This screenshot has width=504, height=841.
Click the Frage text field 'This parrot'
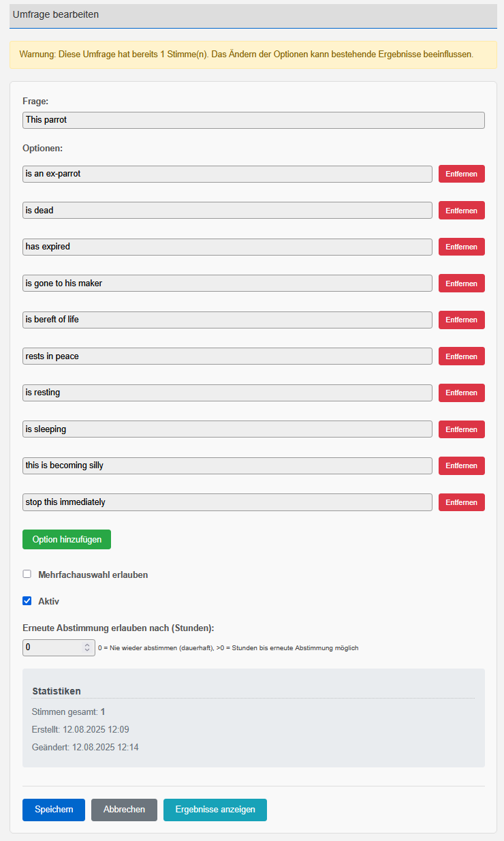(x=253, y=120)
